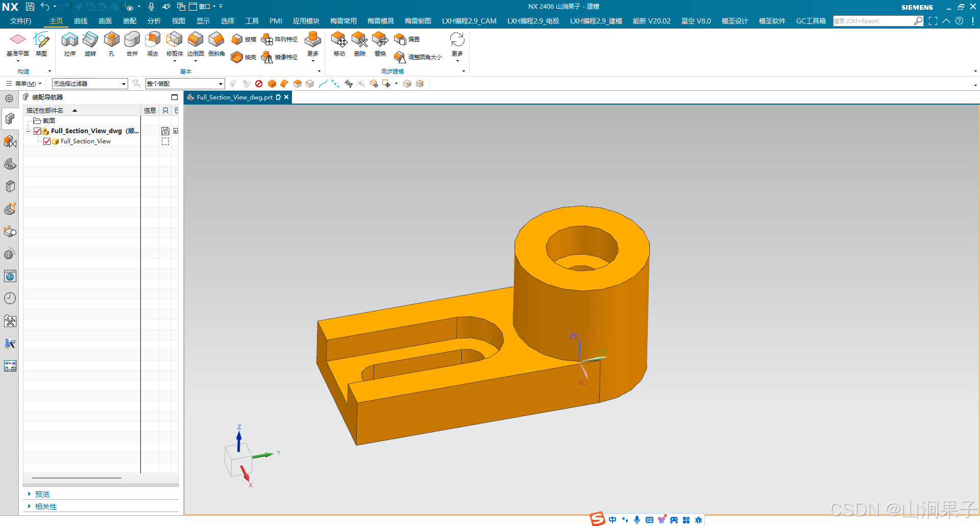Image resolution: width=980 pixels, height=526 pixels.
Task: Click the search magnifier button
Action: (918, 21)
